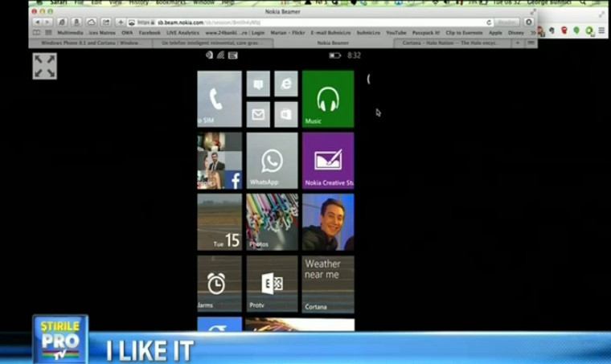This screenshot has height=364, width=611.
Task: Click the toolbar icon right of Reader
Action: [x=528, y=22]
